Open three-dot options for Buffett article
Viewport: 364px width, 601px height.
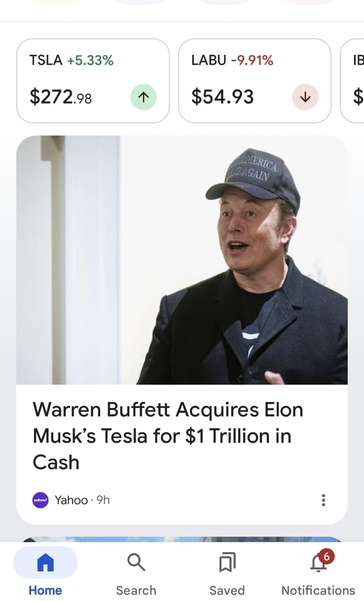pos(324,500)
